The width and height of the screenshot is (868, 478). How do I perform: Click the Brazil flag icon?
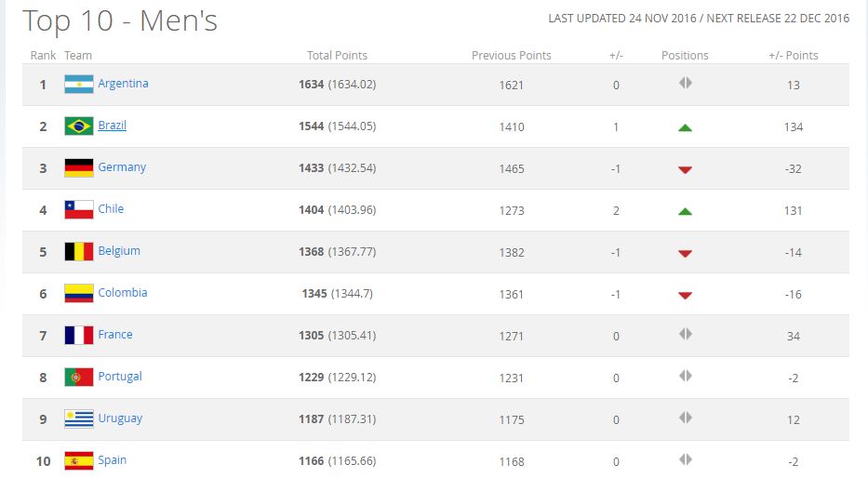(x=78, y=126)
